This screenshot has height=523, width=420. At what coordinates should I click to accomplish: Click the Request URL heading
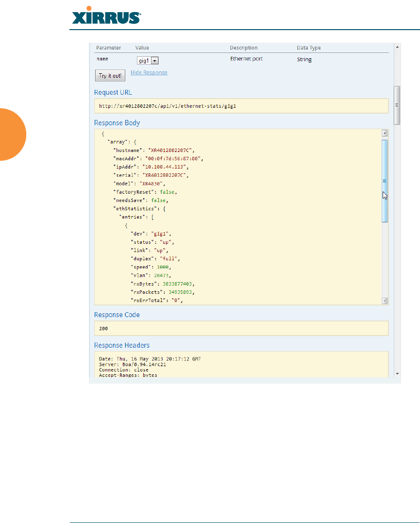point(113,92)
